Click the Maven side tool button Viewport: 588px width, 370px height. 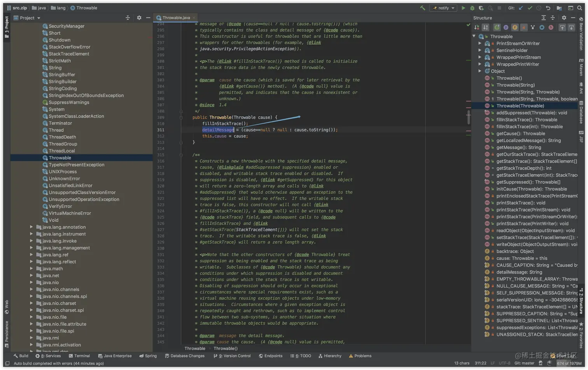(581, 67)
